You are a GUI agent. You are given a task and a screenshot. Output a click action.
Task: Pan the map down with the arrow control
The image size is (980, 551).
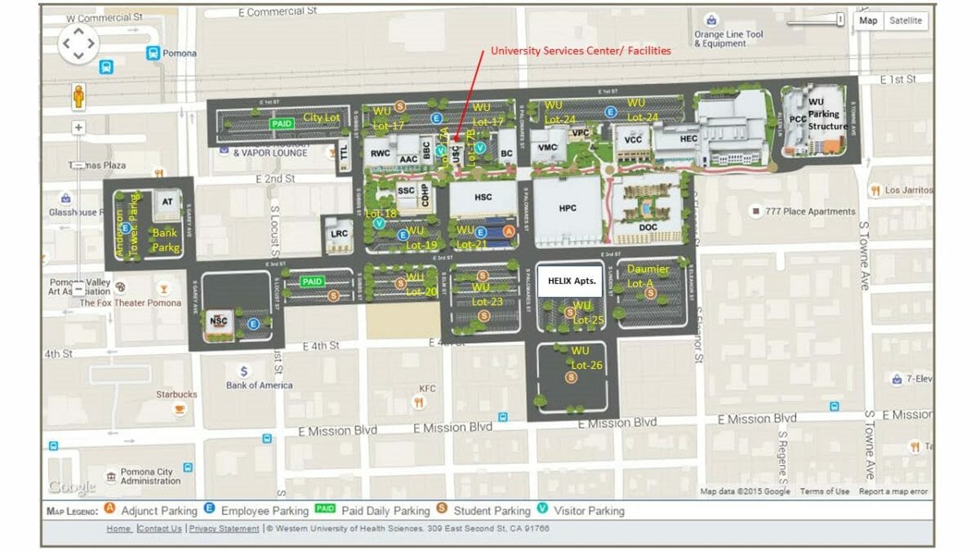(79, 56)
